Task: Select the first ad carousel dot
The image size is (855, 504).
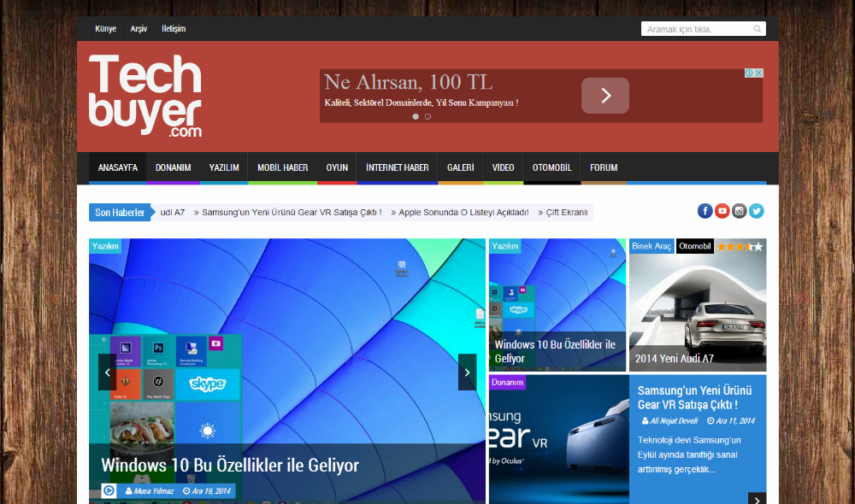Action: pyautogui.click(x=416, y=116)
